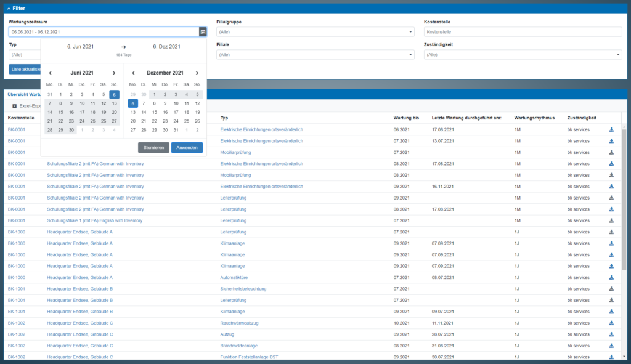Image resolution: width=631 pixels, height=364 pixels.
Task: Apply the date range with Anwenden
Action: (x=187, y=148)
